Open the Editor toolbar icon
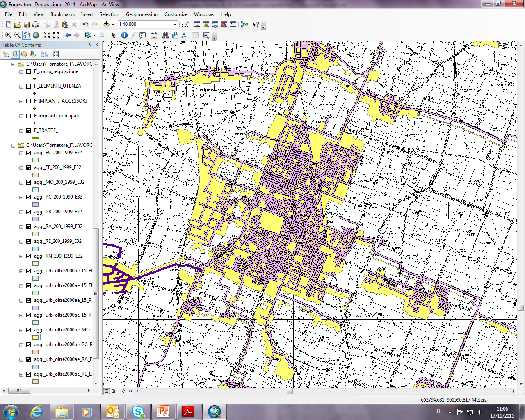Screen dimensions: 525x420 (x=185, y=25)
